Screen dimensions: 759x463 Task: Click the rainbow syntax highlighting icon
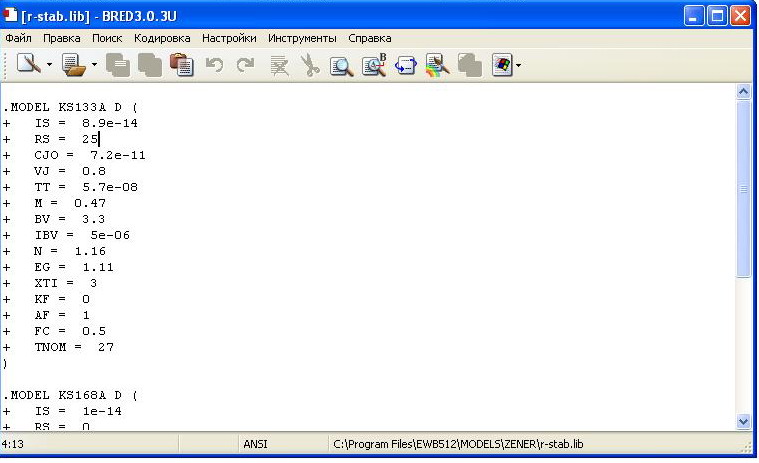(x=438, y=65)
